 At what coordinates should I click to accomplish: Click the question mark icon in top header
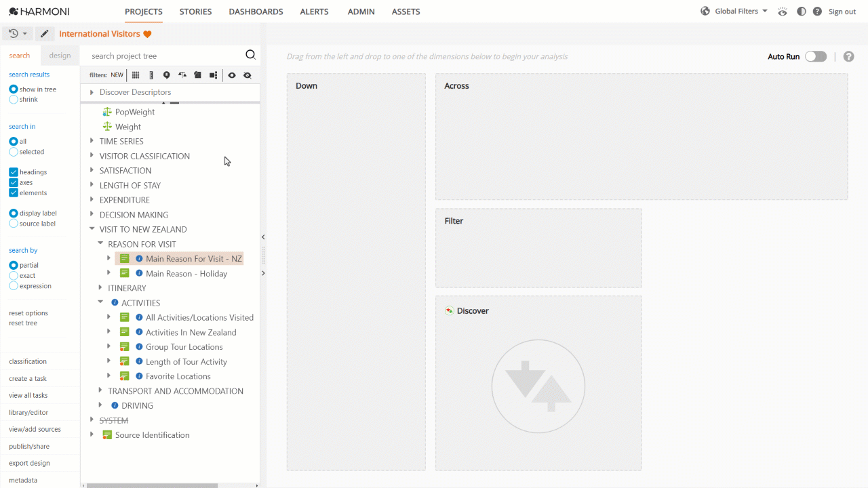click(x=817, y=12)
